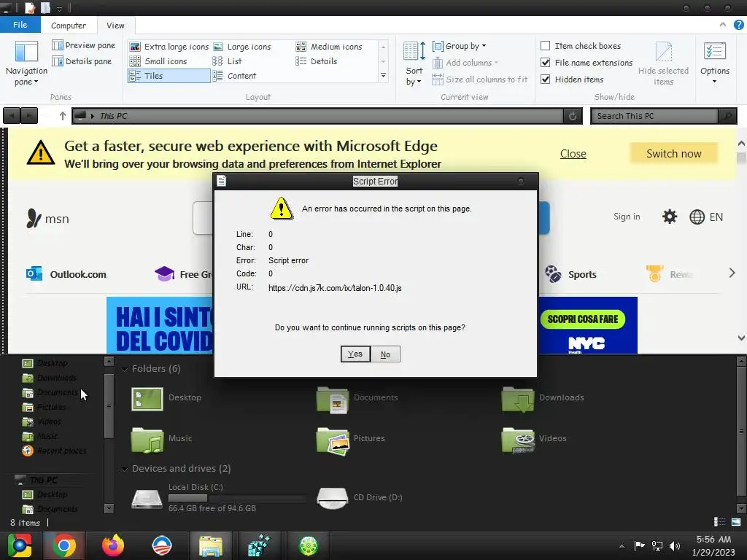The width and height of the screenshot is (747, 560).
Task: Click Local Disk (C:) capacity bar
Action: pos(237,498)
